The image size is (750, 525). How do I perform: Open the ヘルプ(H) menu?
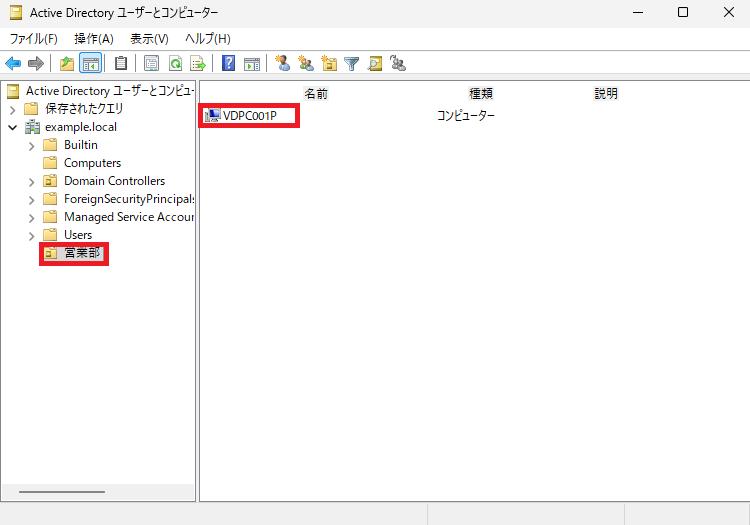(208, 39)
